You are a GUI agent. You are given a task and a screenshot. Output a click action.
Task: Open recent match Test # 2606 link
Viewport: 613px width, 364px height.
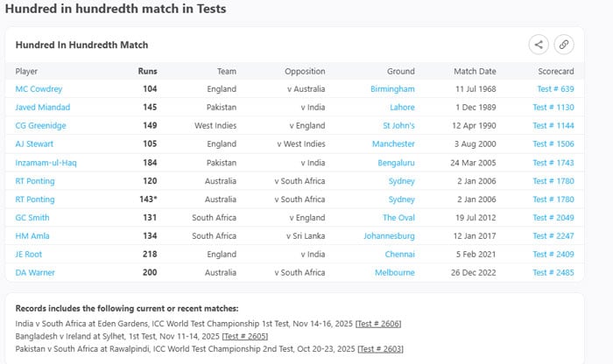point(377,324)
